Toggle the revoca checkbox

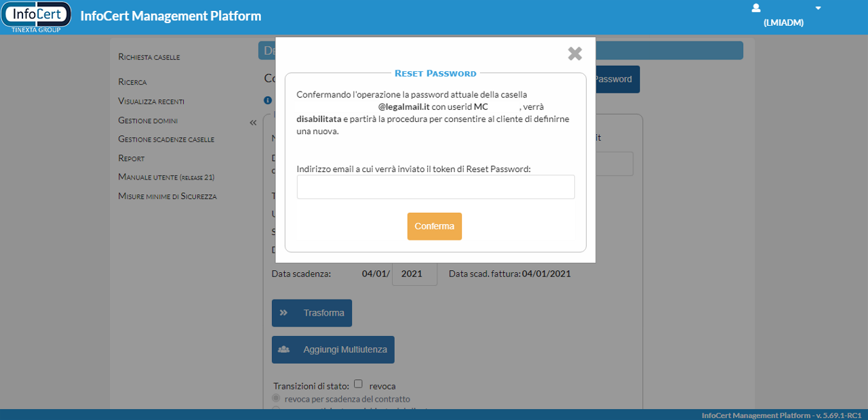pyautogui.click(x=358, y=384)
